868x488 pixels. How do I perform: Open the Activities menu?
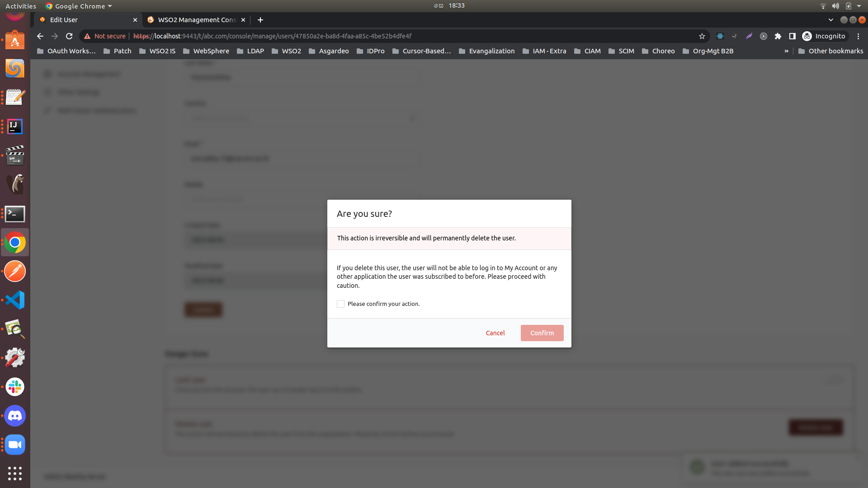21,6
